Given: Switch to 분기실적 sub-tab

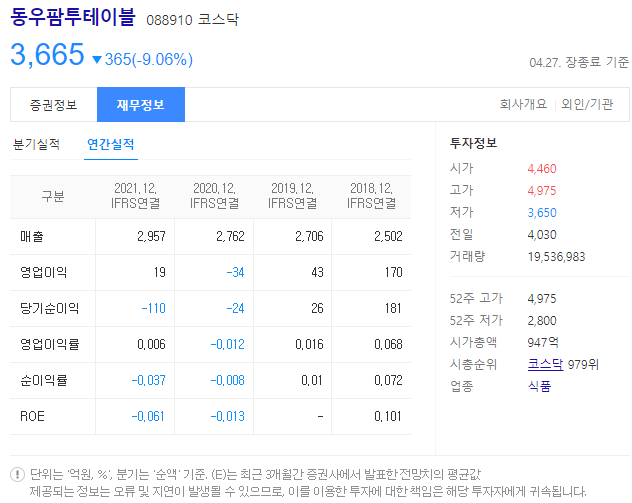Looking at the screenshot, I should coord(37,144).
